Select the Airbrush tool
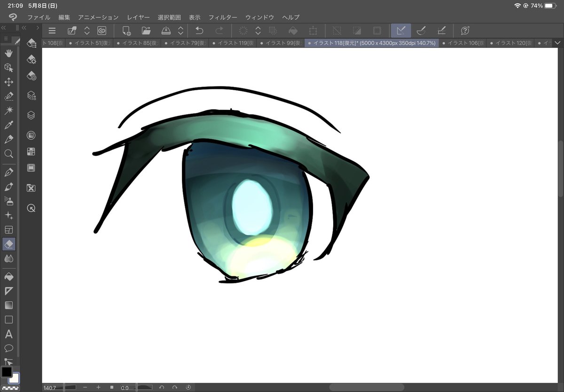 pos(8,201)
